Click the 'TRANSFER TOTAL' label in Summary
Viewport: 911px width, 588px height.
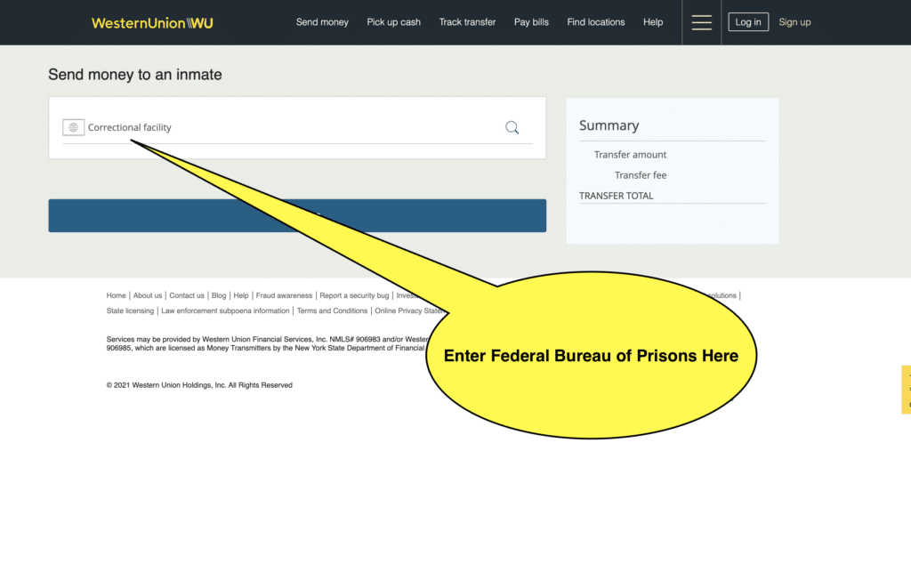click(x=616, y=196)
